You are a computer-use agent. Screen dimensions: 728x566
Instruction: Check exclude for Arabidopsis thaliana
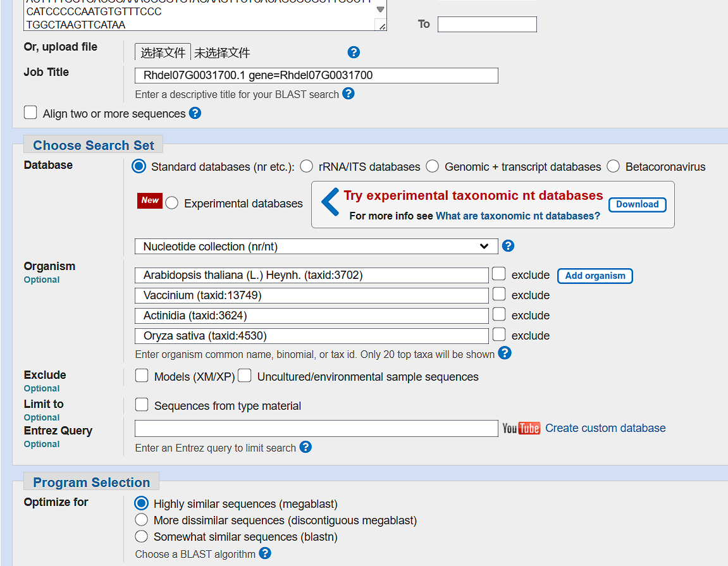498,274
